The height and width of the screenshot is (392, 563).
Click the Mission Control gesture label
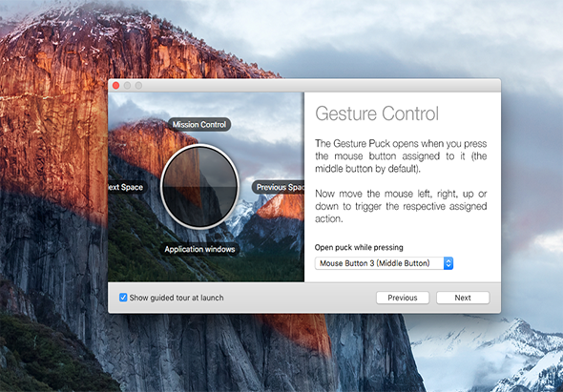[x=199, y=125]
